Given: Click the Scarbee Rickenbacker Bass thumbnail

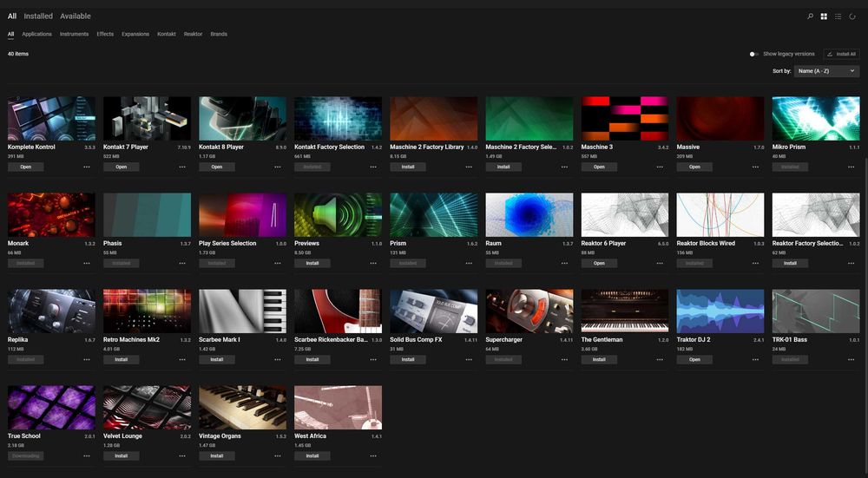Looking at the screenshot, I should (x=339, y=311).
